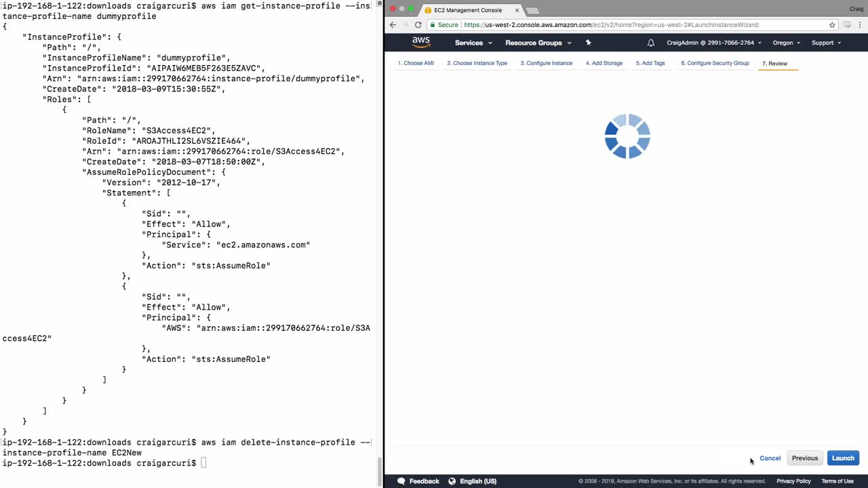Click the "aws iam get-instance-profile" command text
Viewport: 868px width, 488px height.
point(271,6)
